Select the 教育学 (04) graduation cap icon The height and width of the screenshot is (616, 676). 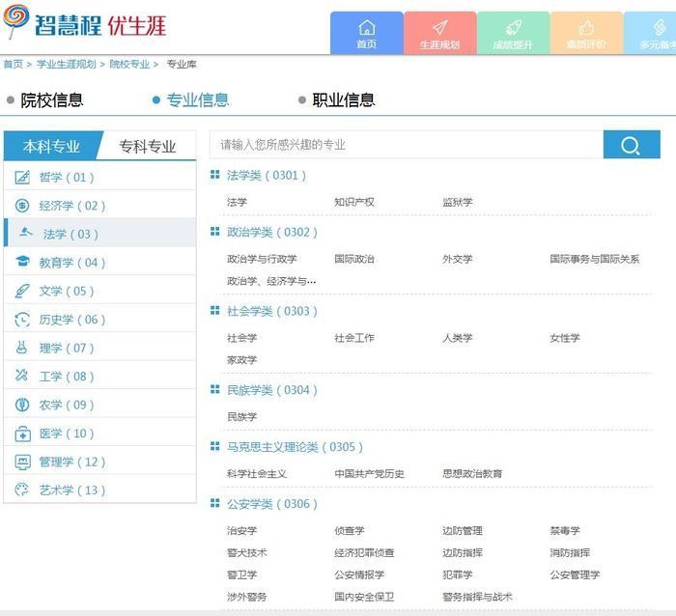[22, 262]
